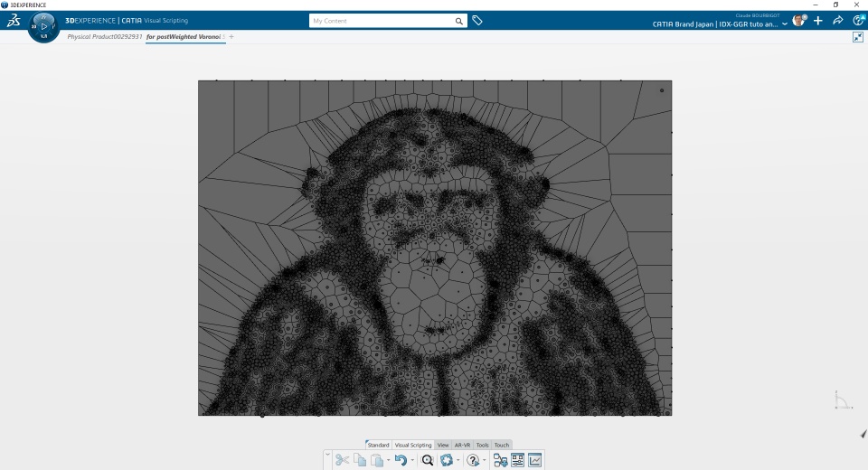The image size is (868, 470).
Task: Expand the Update options arrow
Action: (458, 461)
